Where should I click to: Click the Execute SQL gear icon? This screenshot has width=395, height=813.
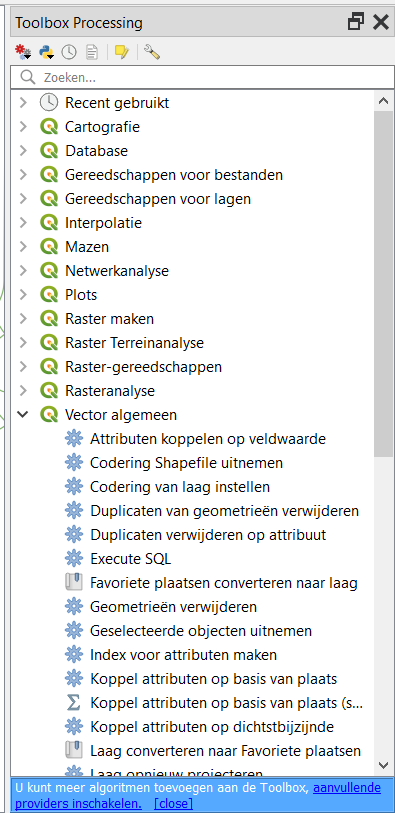pos(74,558)
